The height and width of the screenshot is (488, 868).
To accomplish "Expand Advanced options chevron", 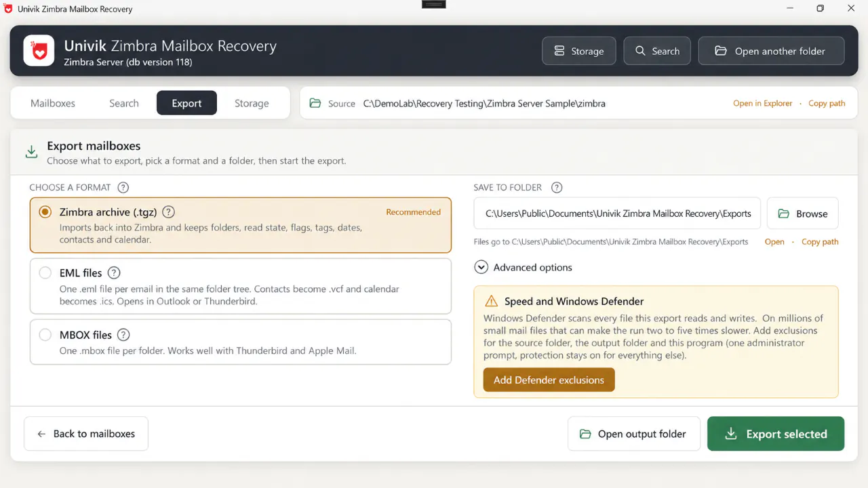I will pyautogui.click(x=481, y=268).
